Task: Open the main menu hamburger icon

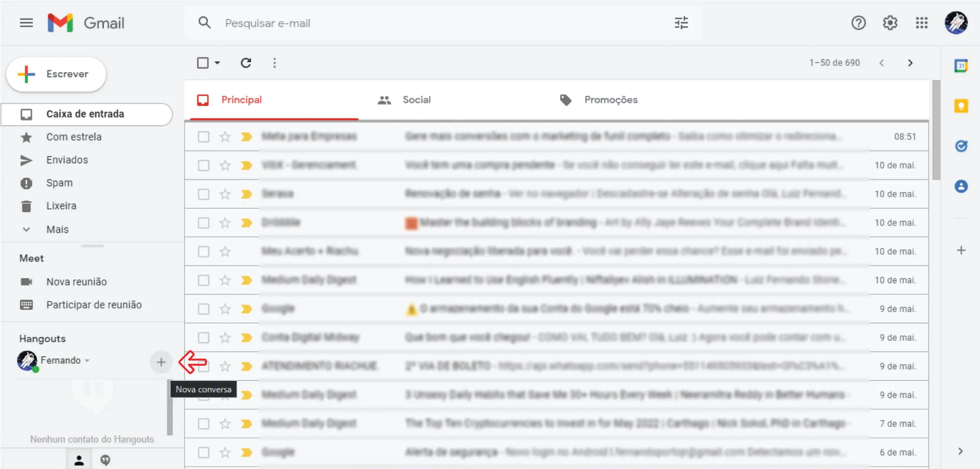Action: [26, 23]
